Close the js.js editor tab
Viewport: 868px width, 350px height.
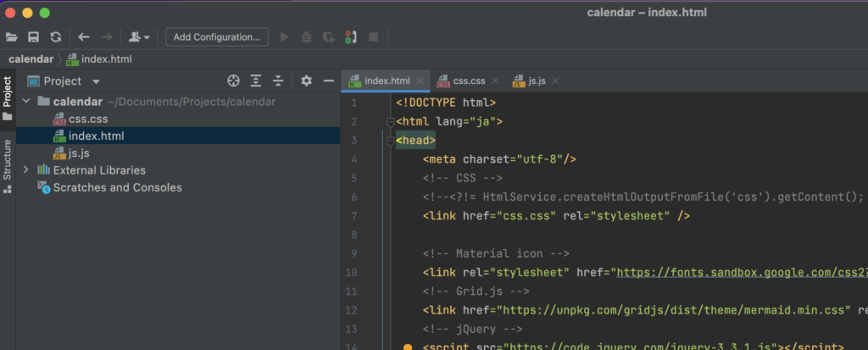coord(555,81)
